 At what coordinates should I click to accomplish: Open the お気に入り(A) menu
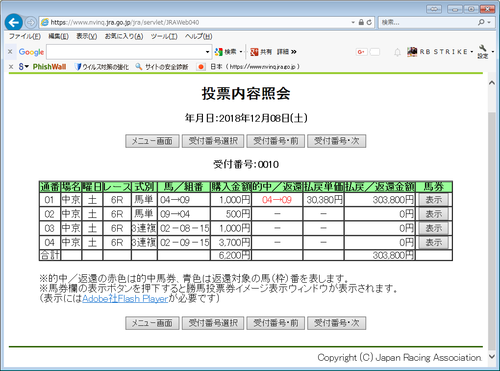(124, 36)
